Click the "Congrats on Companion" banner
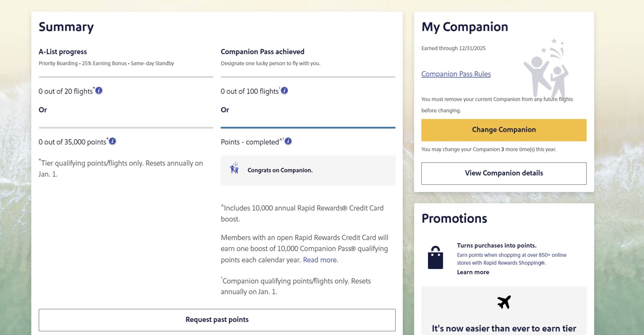Screen dimensions: 644x335 coord(308,170)
